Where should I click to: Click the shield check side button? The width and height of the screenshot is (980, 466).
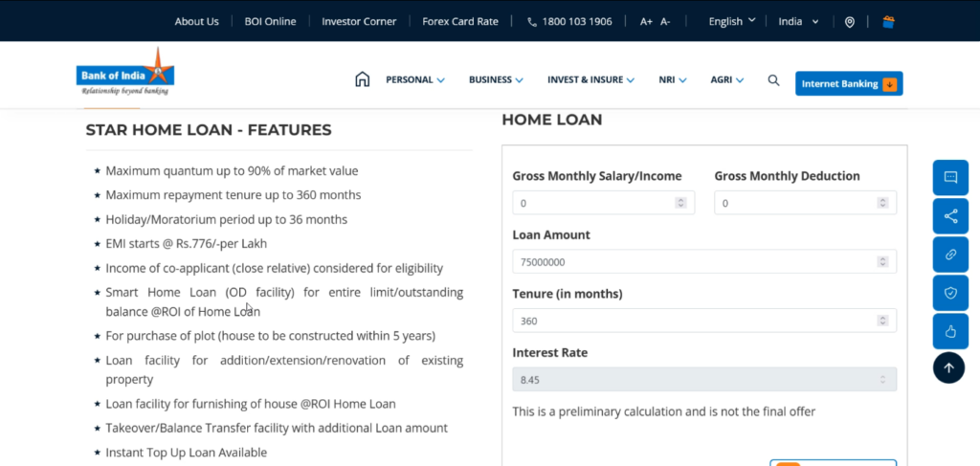click(950, 293)
